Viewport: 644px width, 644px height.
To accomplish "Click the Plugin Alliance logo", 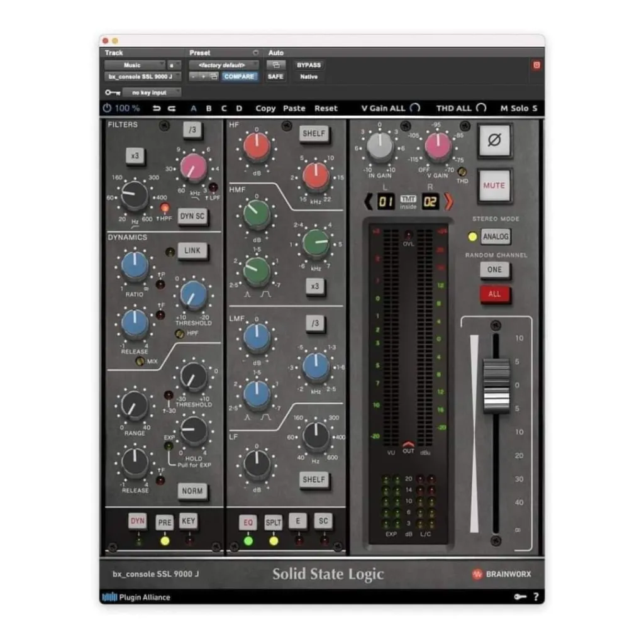I will (x=136, y=597).
